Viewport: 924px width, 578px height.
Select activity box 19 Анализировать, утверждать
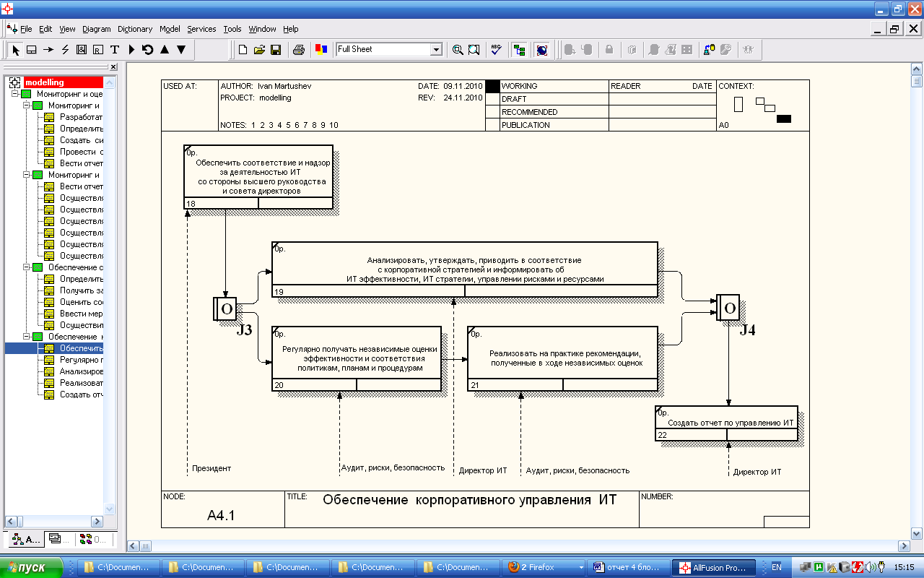point(464,269)
